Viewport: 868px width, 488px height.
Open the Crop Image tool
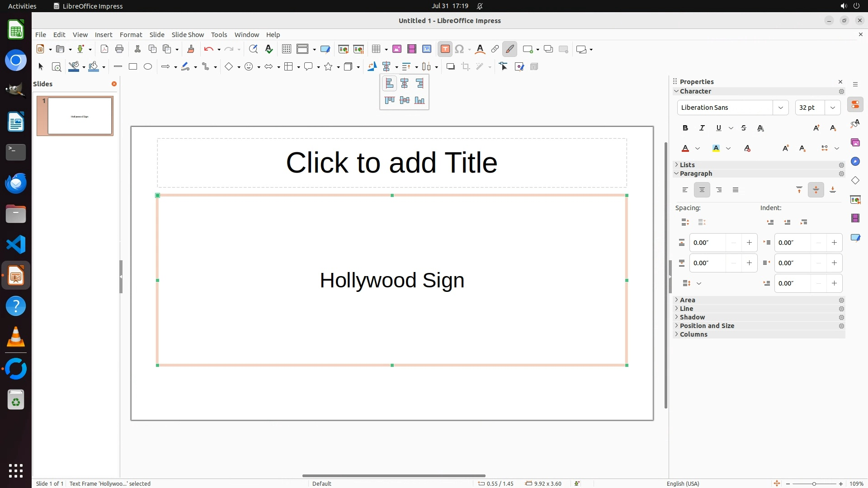pyautogui.click(x=466, y=67)
